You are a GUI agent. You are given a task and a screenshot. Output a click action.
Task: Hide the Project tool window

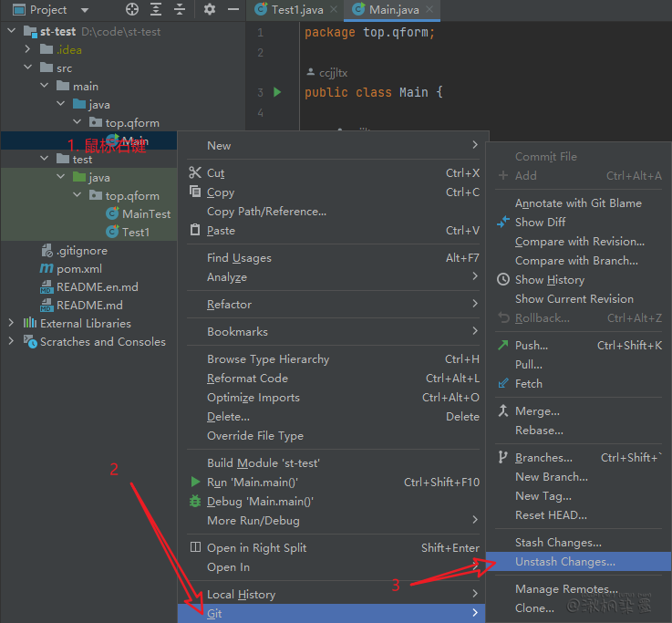click(232, 10)
